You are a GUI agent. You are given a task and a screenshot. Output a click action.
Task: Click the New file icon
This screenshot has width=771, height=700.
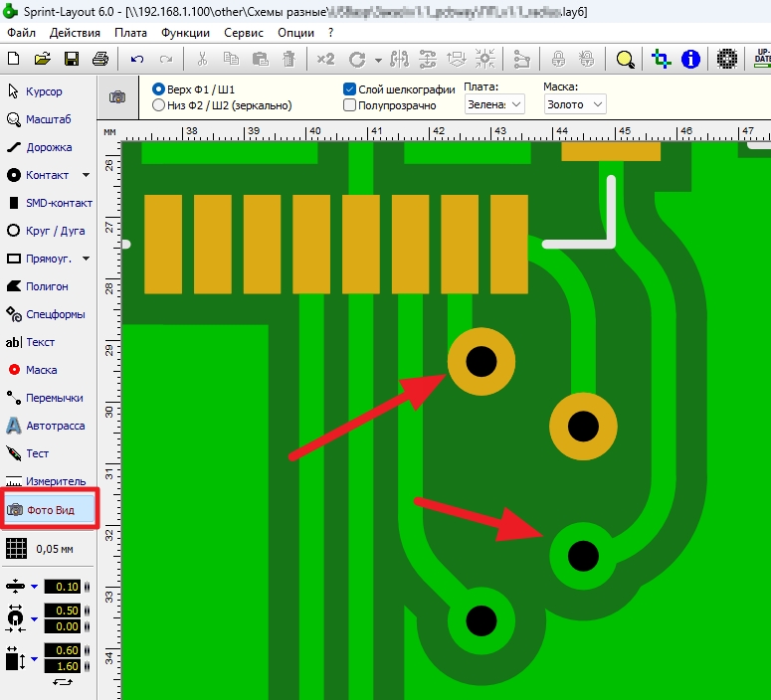click(14, 59)
